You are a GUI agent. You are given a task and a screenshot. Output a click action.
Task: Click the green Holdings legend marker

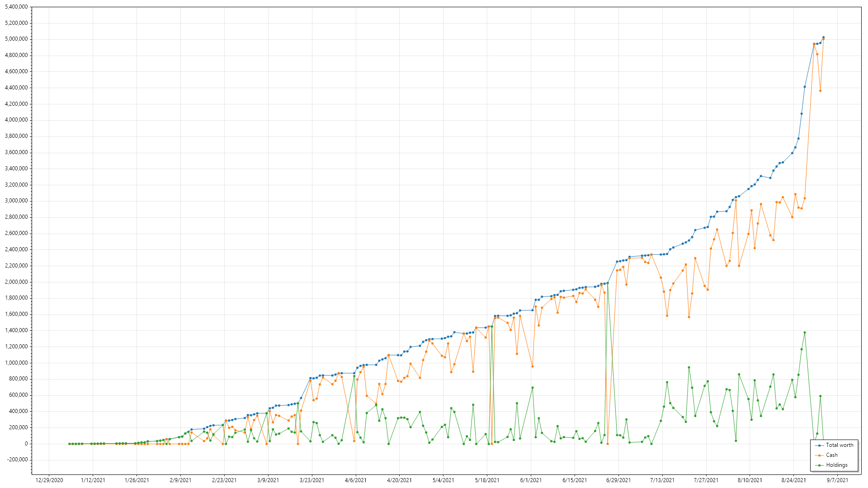[x=819, y=465]
